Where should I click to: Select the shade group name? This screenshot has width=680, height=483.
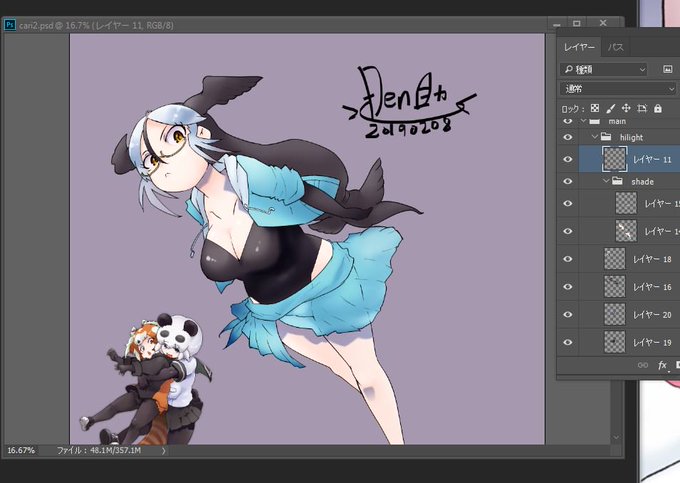click(x=642, y=182)
